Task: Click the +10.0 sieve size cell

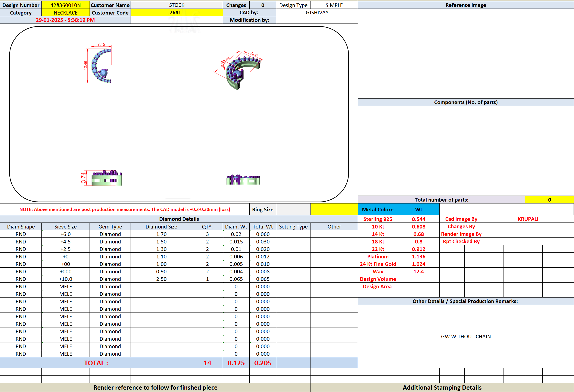Action: [x=65, y=279]
